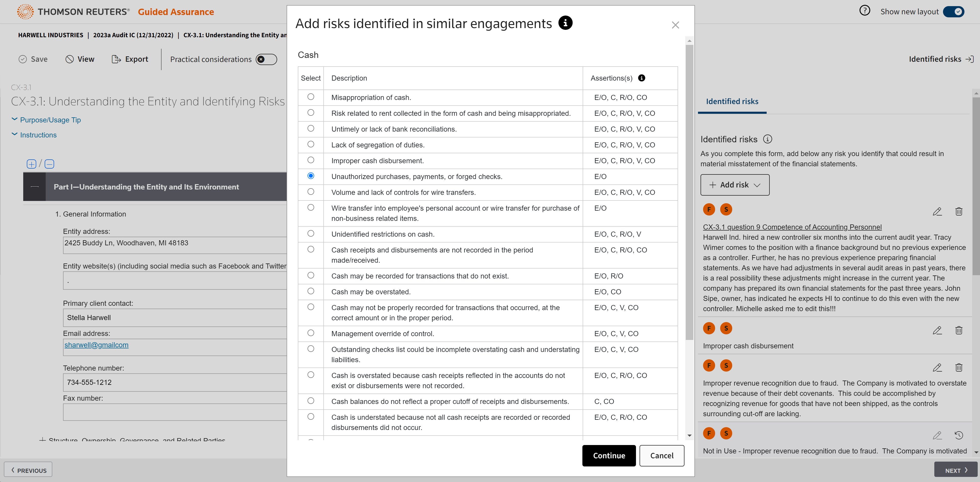Click the collapse-all minus icon
The image size is (980, 482).
50,164
